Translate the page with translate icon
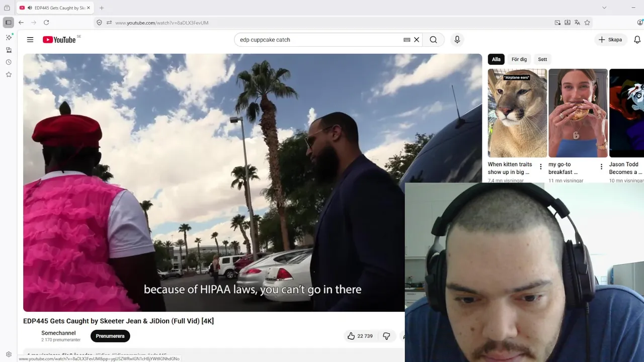The height and width of the screenshot is (362, 644). tap(577, 23)
